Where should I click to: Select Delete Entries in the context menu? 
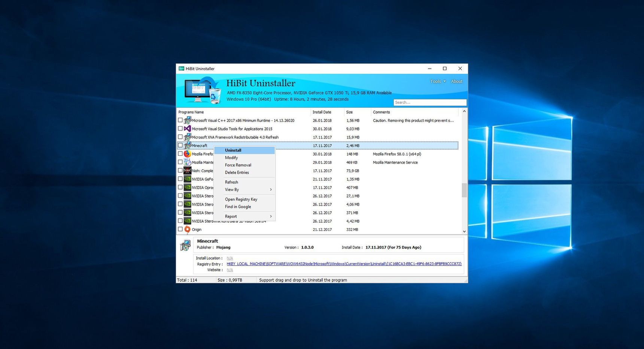tap(244, 173)
